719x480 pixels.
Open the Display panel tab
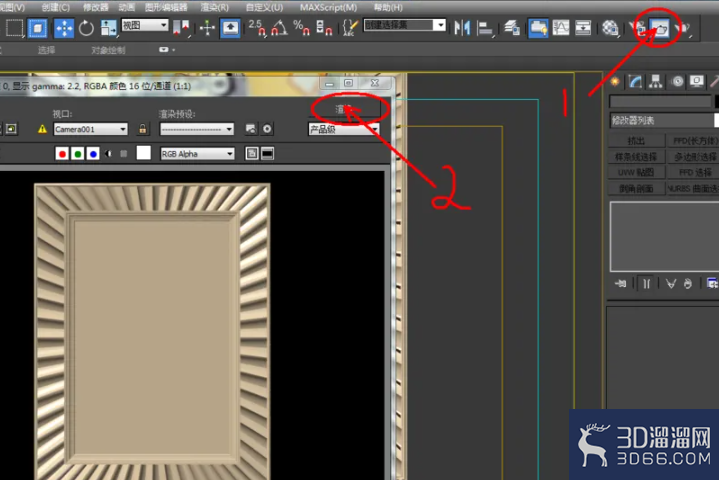tap(697, 82)
